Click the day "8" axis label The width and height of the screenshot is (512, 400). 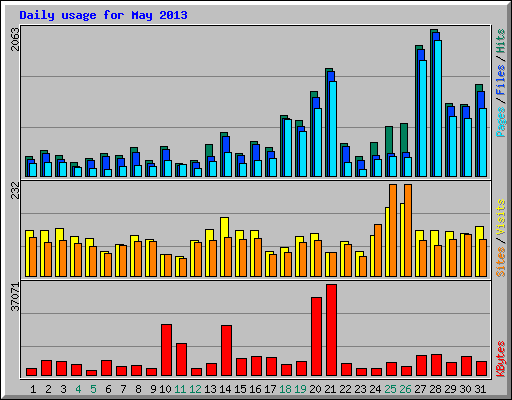tap(138, 389)
